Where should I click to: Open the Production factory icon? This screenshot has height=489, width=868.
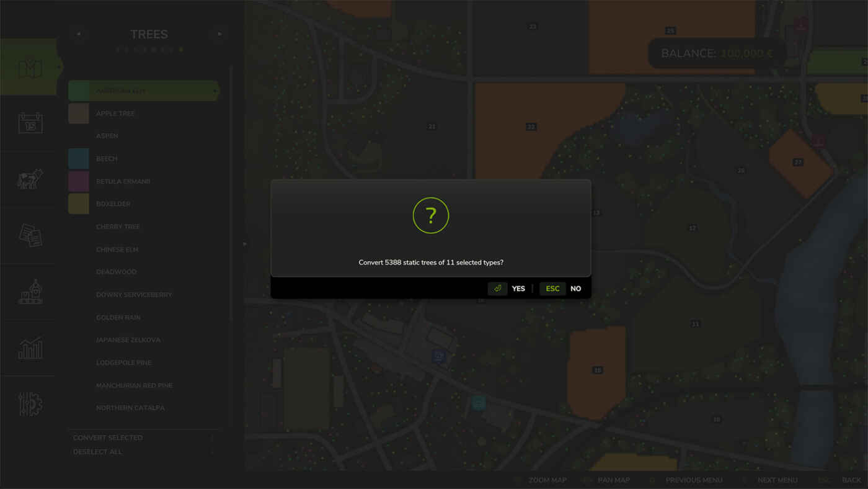30,292
